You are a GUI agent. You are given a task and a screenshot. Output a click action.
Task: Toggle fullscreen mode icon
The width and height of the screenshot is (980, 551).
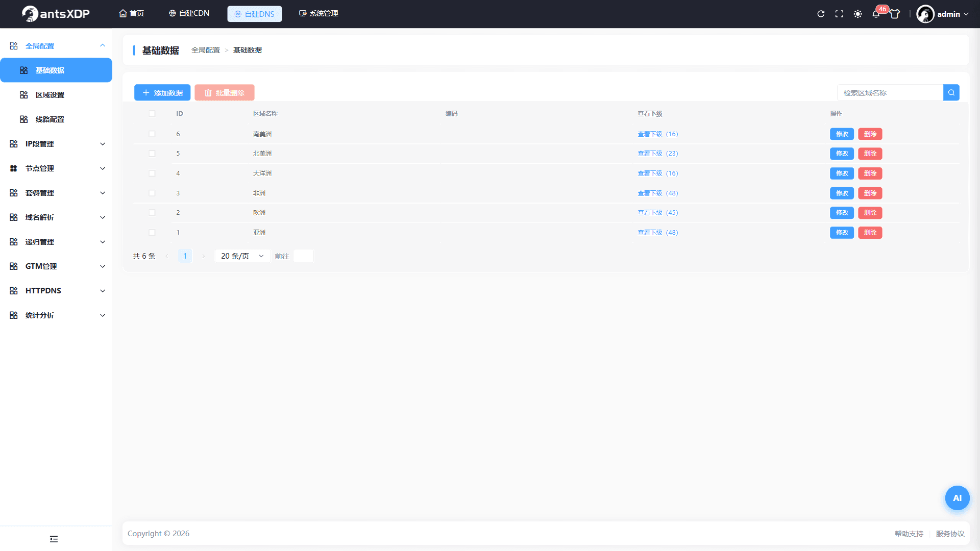point(839,14)
